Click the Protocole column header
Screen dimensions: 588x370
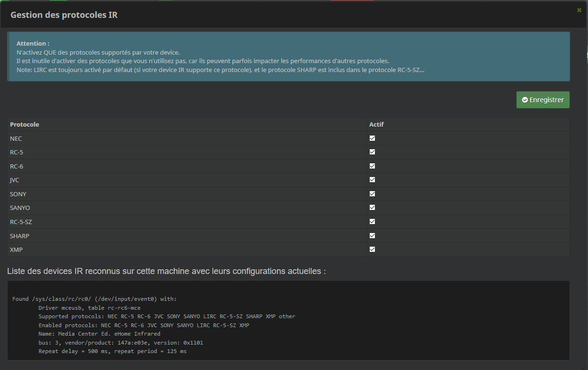[x=24, y=125]
